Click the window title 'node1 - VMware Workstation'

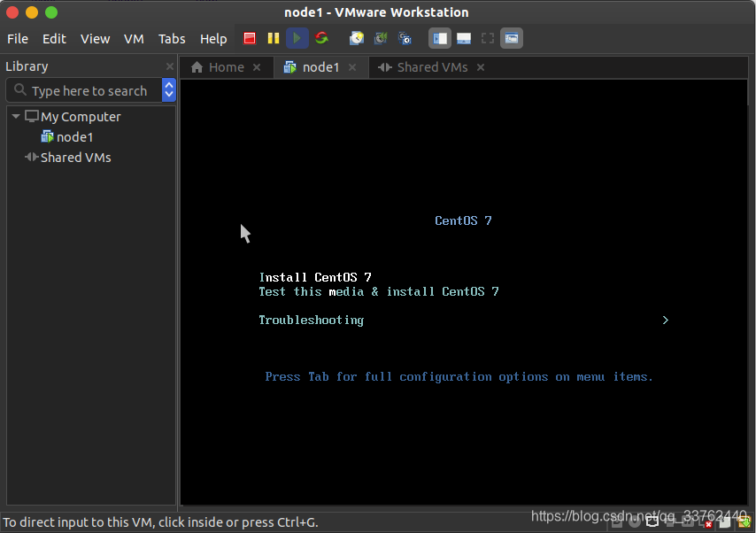[x=376, y=12]
